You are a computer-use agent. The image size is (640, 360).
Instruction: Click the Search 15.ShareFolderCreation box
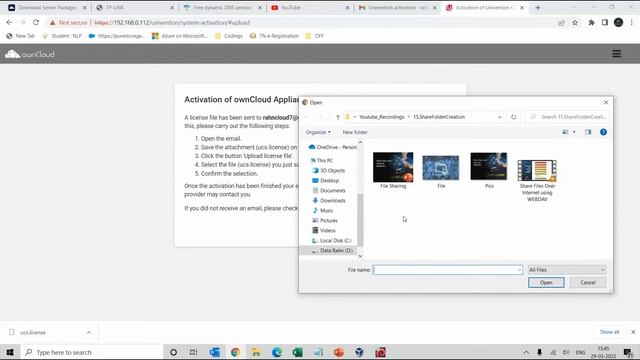pos(568,117)
